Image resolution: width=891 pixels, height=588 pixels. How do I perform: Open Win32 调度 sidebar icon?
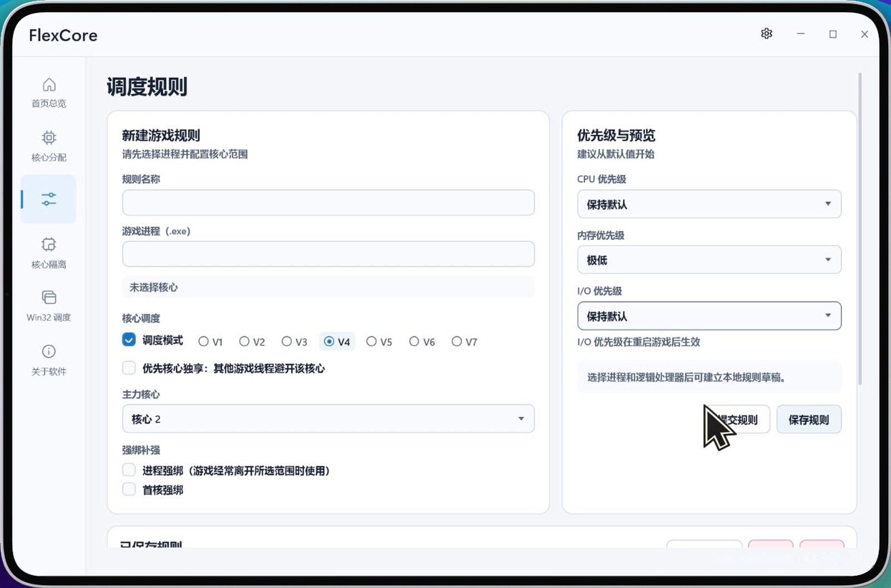click(x=49, y=297)
